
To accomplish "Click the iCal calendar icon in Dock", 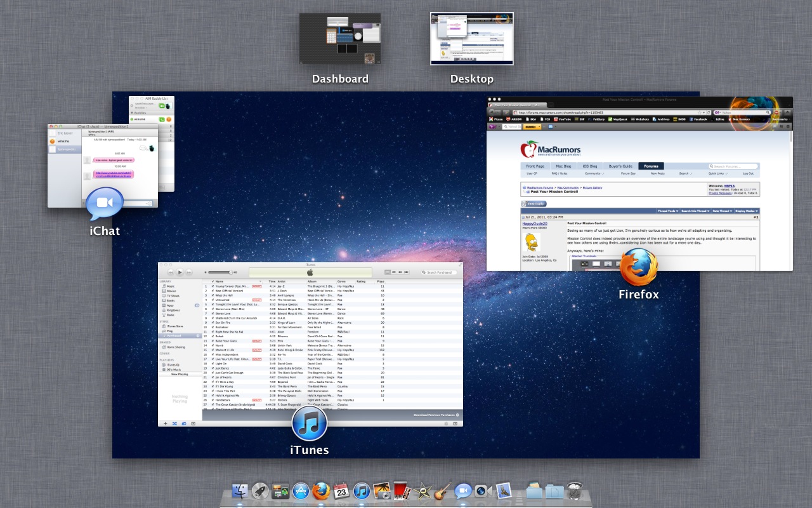I will (x=341, y=491).
